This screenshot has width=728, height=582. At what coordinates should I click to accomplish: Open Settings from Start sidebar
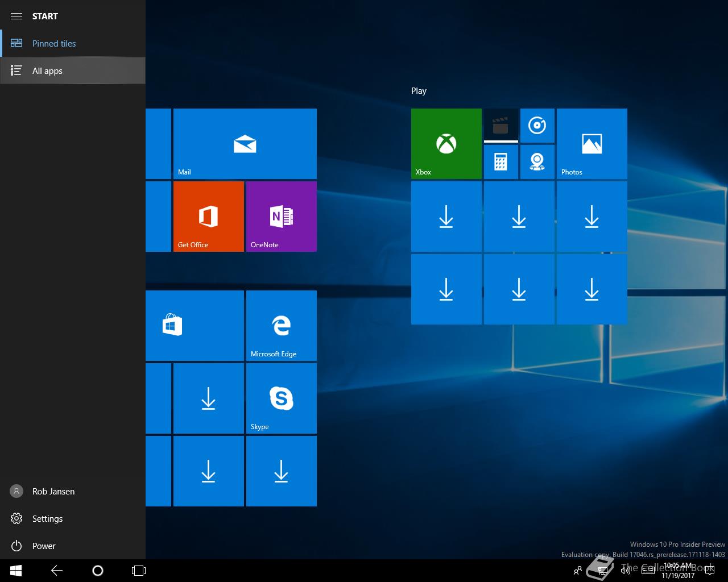(73, 518)
